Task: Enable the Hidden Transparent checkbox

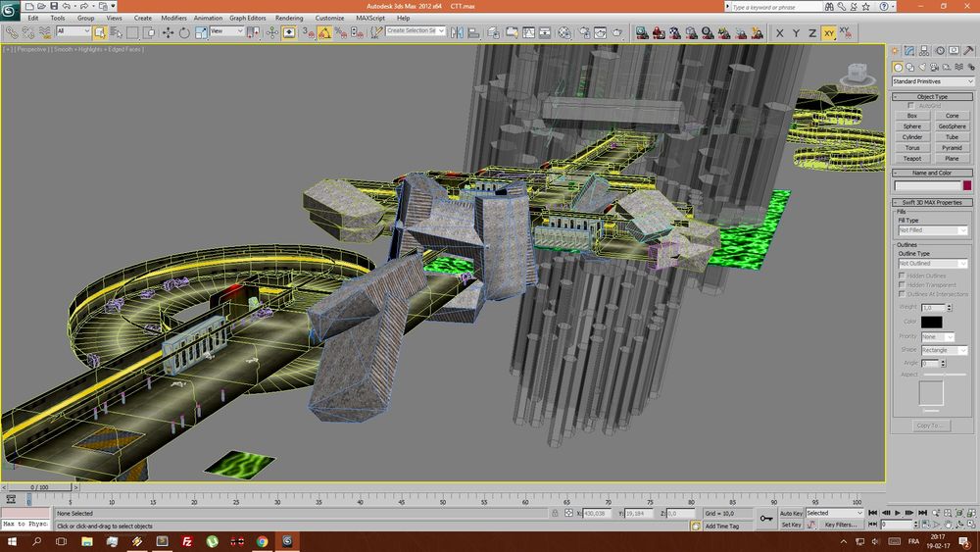Action: pos(902,284)
